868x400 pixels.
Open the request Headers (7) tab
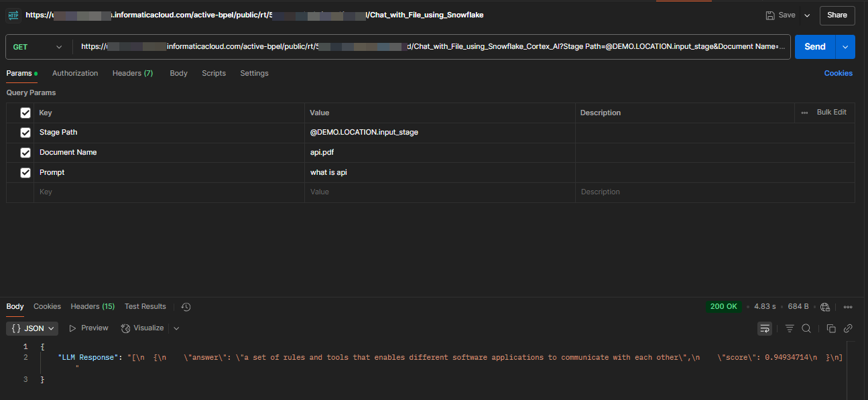pyautogui.click(x=133, y=73)
